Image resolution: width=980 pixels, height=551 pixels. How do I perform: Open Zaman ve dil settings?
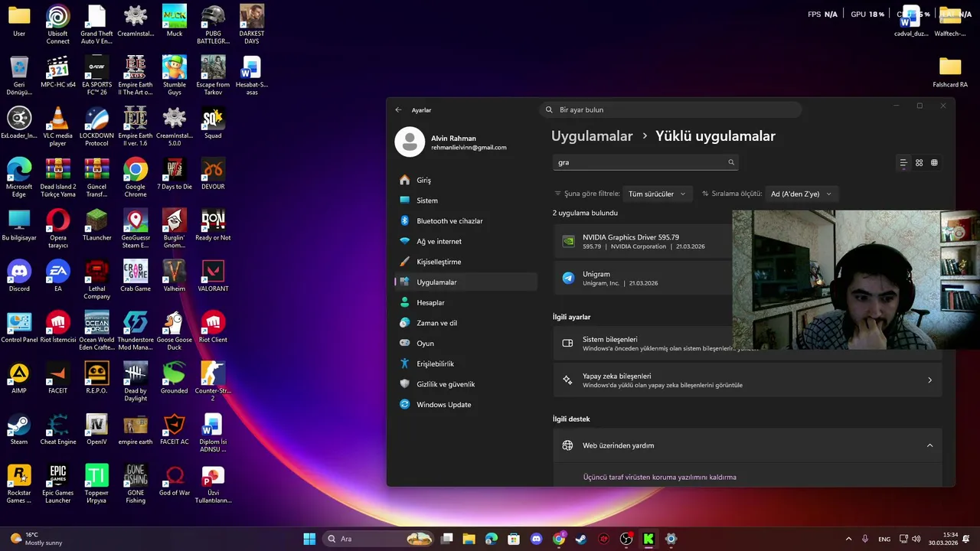(465, 323)
